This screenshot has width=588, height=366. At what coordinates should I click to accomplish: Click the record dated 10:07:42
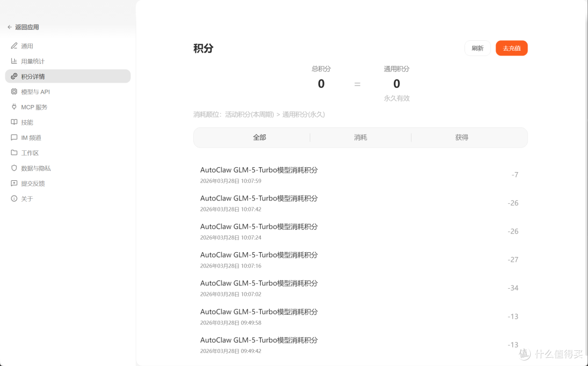coord(360,203)
